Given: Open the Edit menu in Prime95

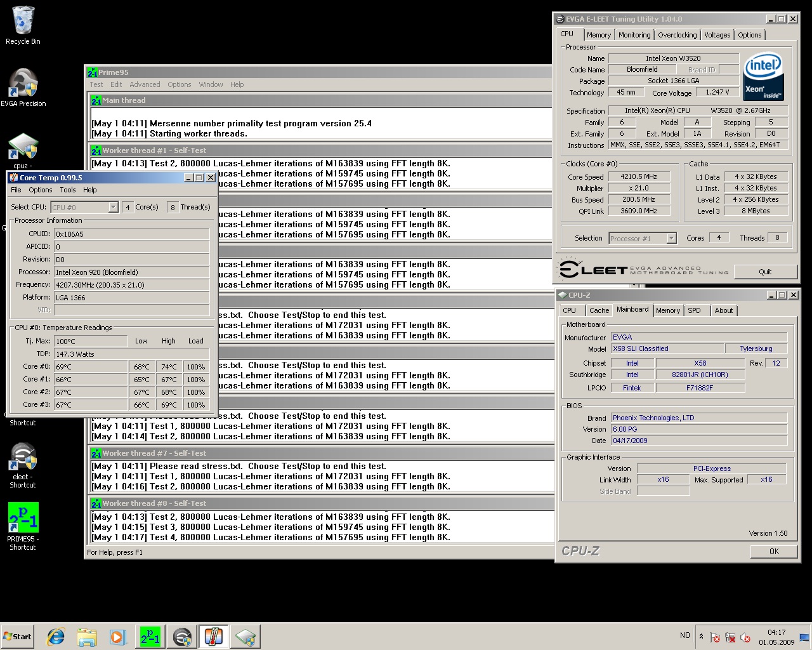Looking at the screenshot, I should 116,84.
